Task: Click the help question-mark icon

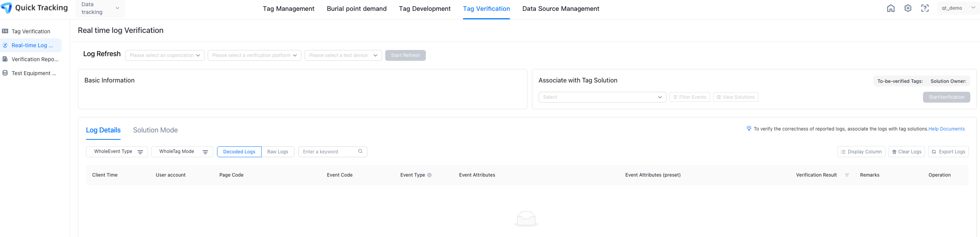Action: coord(925,8)
